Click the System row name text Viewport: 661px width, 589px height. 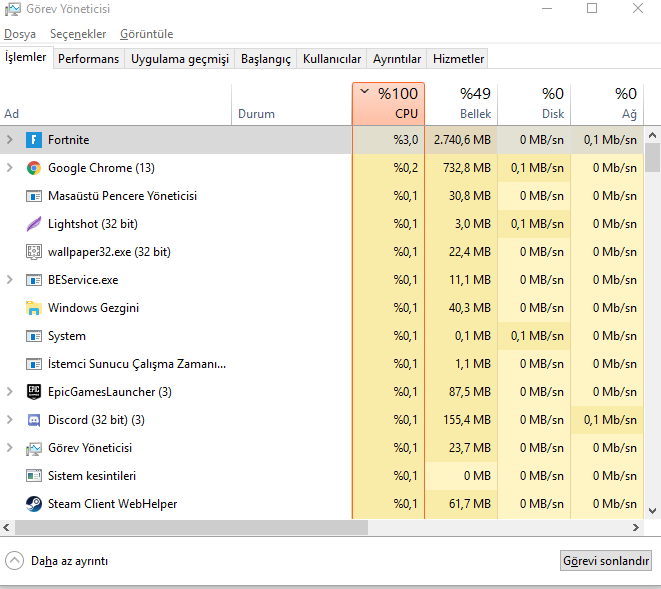(x=67, y=336)
